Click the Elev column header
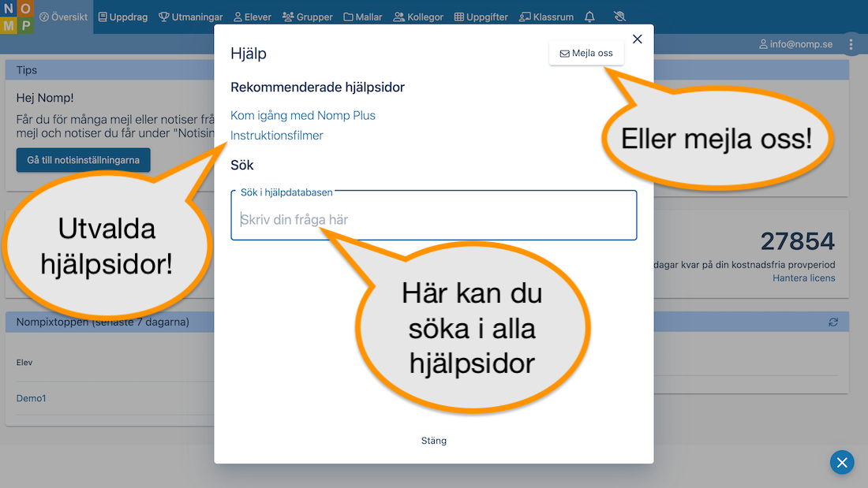 point(24,363)
